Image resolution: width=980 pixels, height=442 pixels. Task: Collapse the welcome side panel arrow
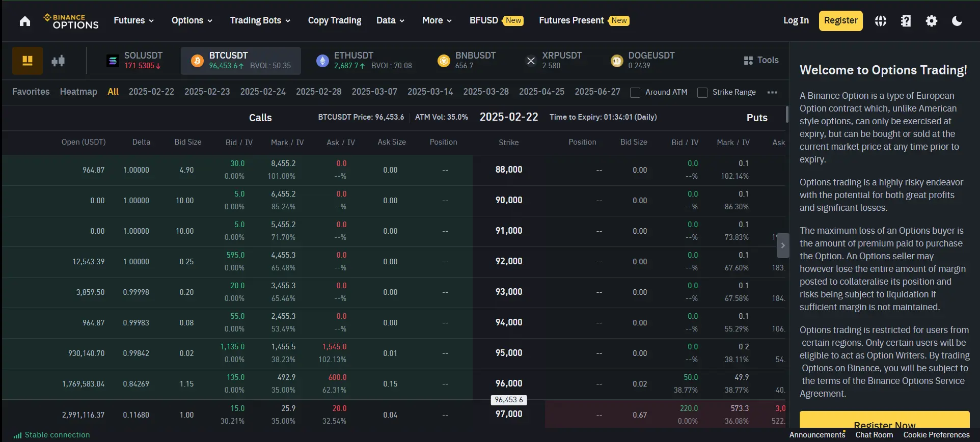tap(783, 245)
